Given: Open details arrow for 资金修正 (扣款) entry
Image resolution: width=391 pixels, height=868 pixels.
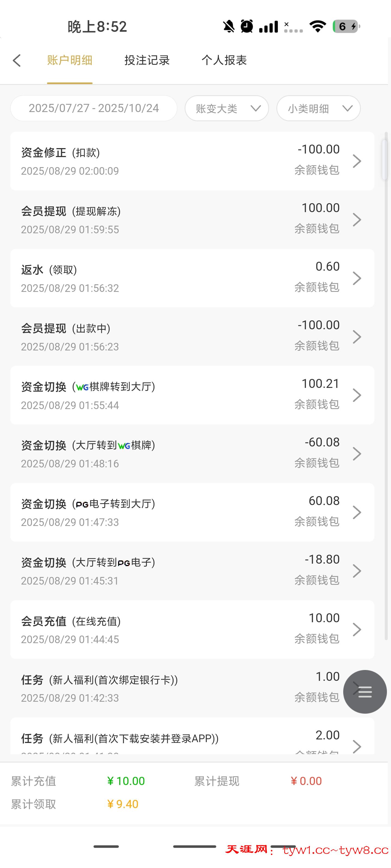Looking at the screenshot, I should pos(357,161).
